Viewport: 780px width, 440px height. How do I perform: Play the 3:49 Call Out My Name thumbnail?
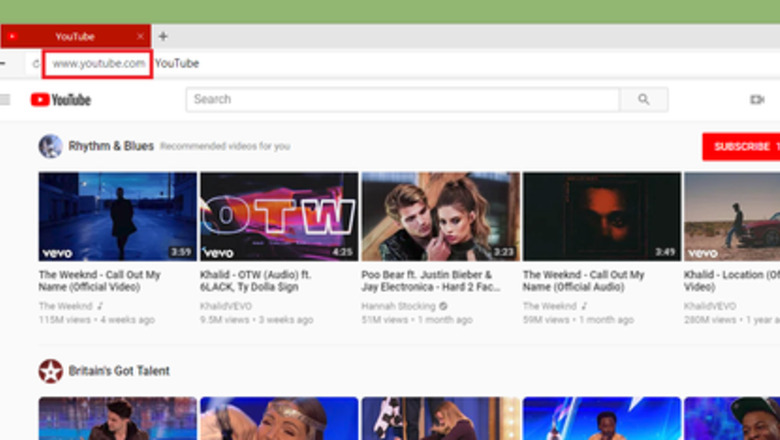coord(602,216)
